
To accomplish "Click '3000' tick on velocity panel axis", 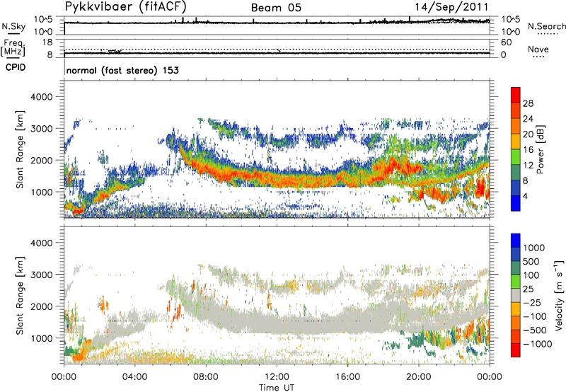I will [x=41, y=275].
